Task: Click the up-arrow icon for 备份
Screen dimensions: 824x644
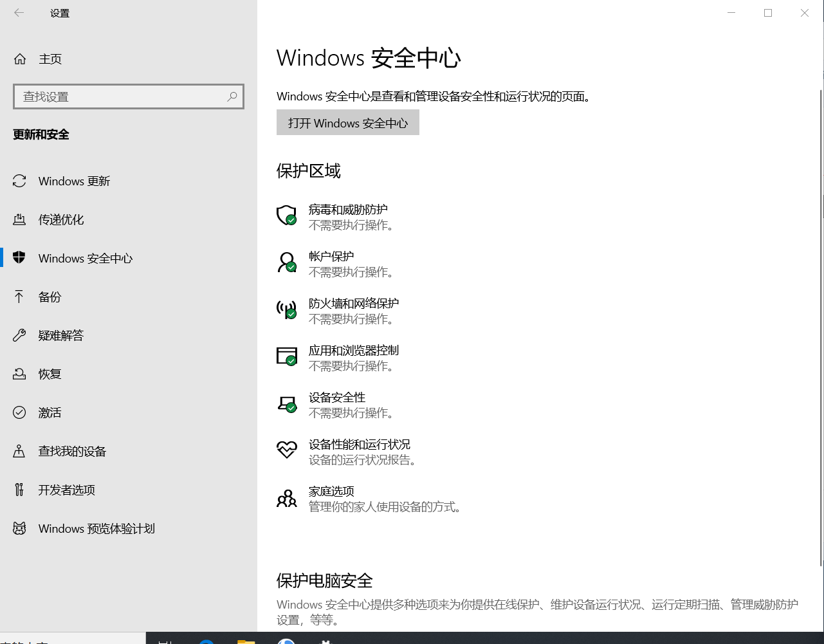Action: click(19, 297)
